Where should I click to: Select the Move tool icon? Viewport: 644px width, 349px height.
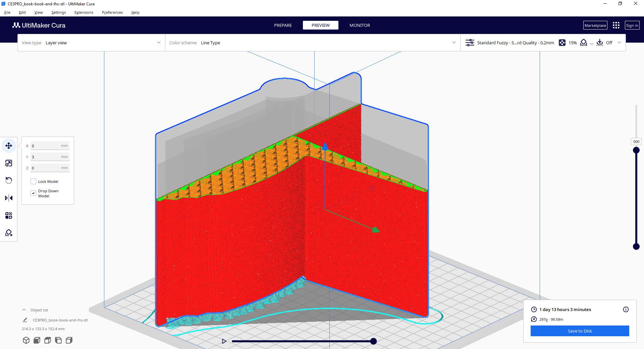[9, 146]
